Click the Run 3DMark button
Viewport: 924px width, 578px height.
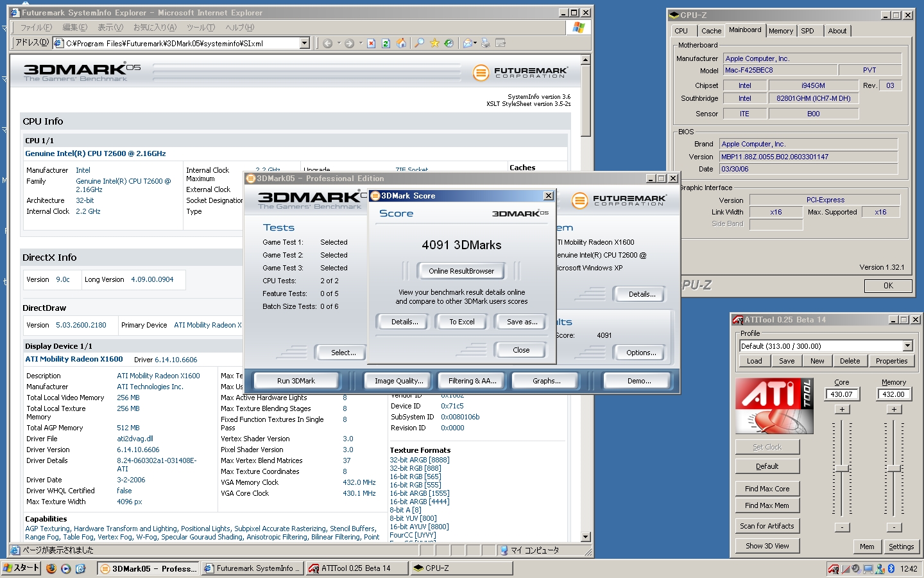click(x=296, y=381)
